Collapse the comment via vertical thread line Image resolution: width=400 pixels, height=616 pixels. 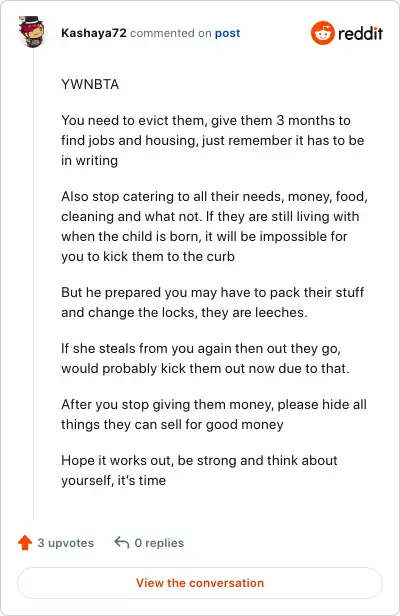pyautogui.click(x=33, y=283)
